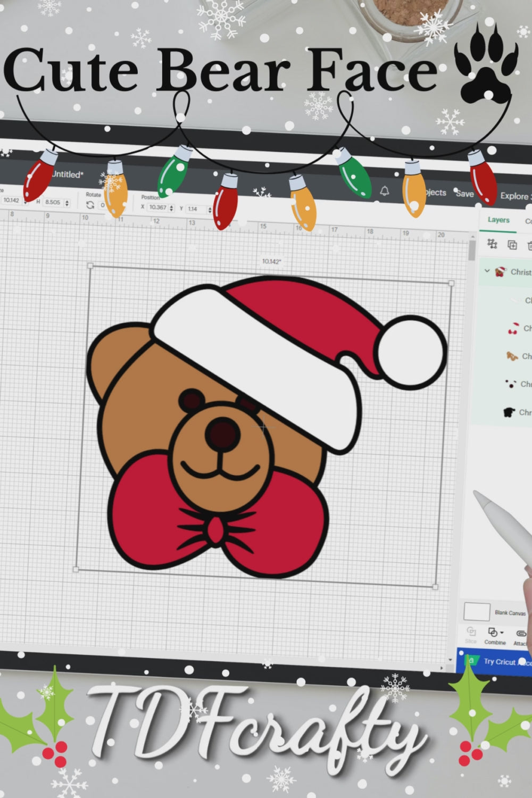Click the Save button
The height and width of the screenshot is (798, 532).
point(464,194)
